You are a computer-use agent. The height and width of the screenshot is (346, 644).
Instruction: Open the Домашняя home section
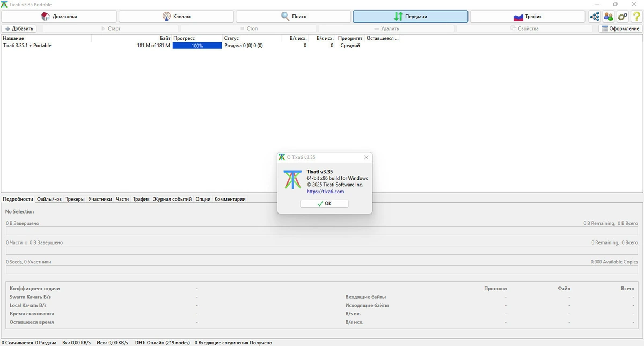[x=58, y=17]
